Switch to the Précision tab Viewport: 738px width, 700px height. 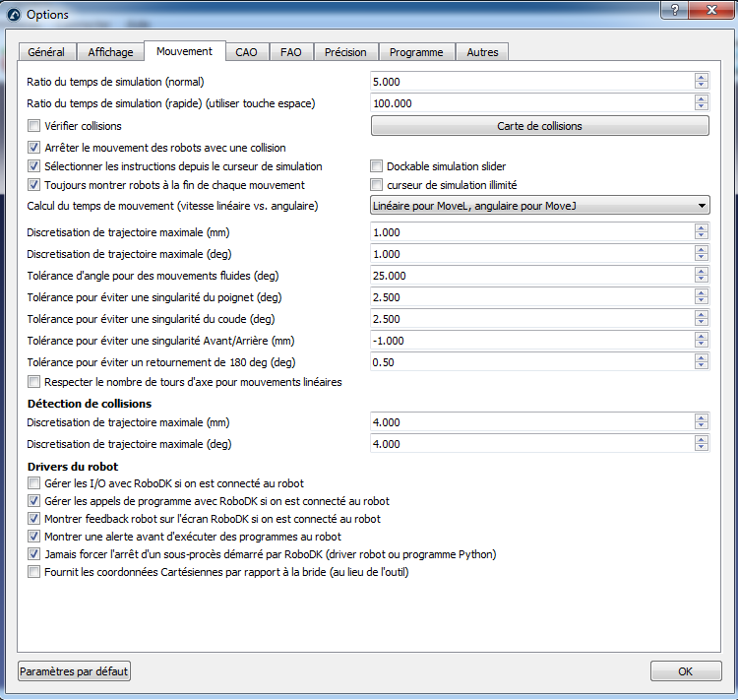[345, 52]
